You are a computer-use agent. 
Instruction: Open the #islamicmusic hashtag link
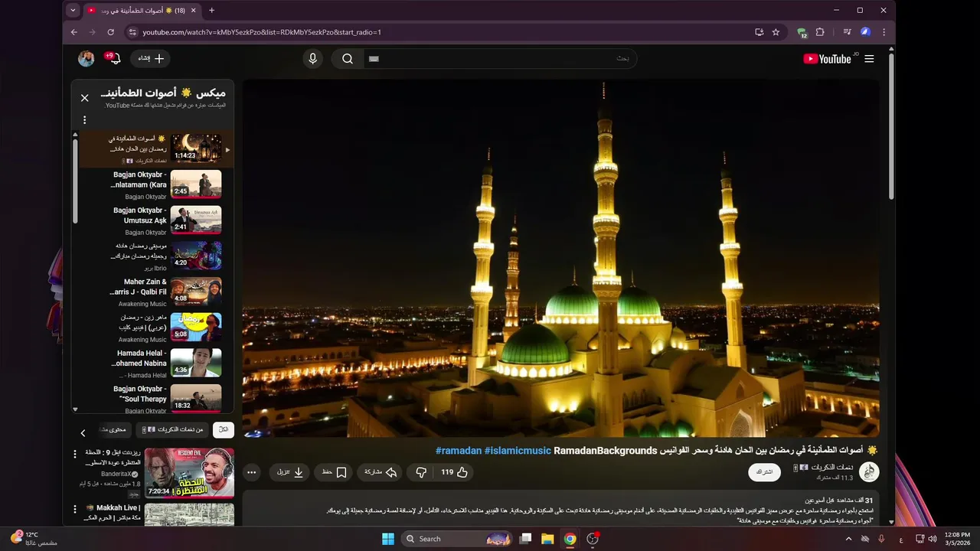[518, 451]
